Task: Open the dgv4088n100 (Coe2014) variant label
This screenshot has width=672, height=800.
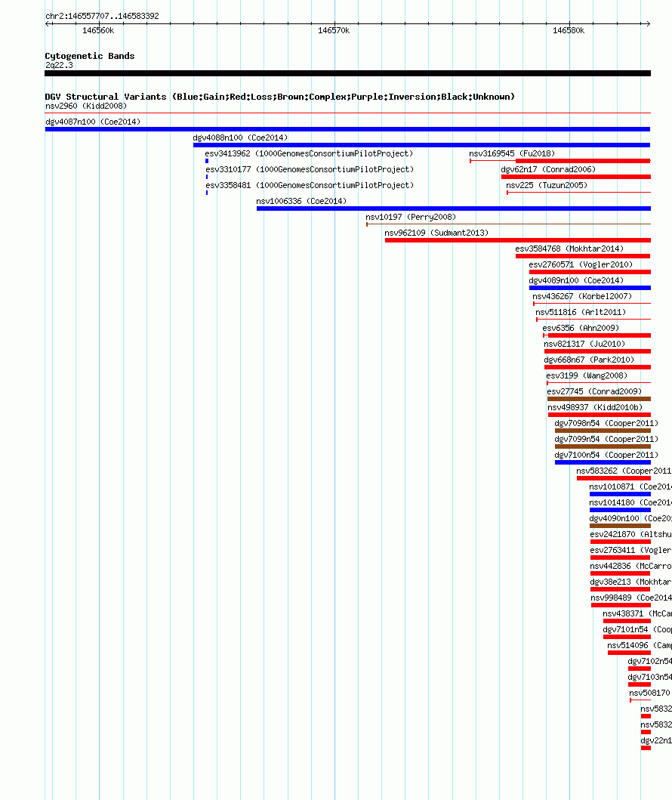Action: tap(240, 137)
